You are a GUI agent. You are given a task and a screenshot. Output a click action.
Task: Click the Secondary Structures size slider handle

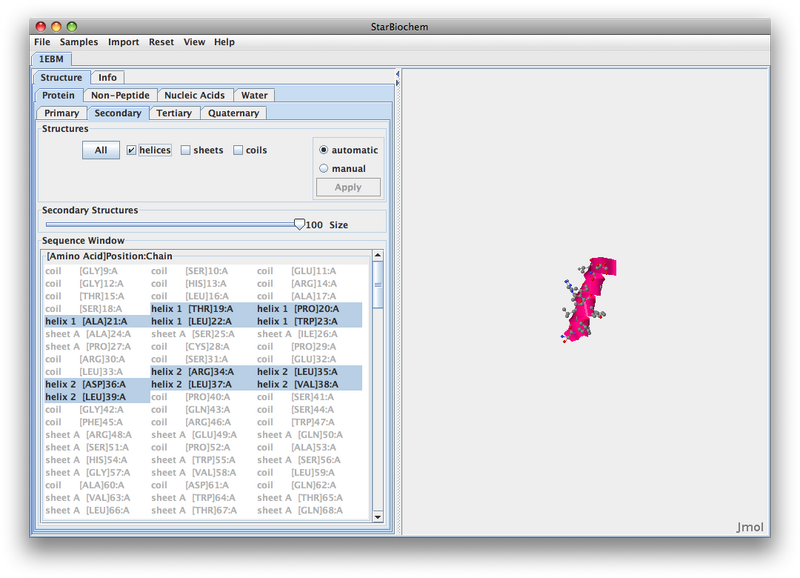pyautogui.click(x=298, y=225)
